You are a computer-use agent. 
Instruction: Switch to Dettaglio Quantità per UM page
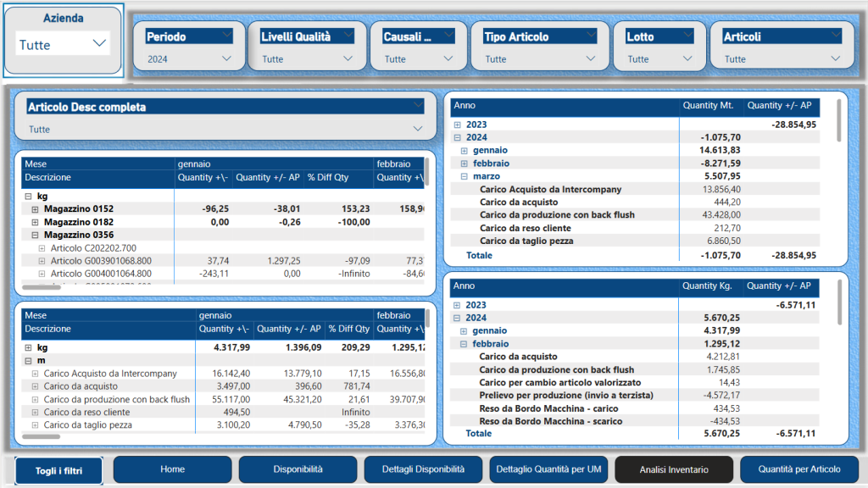pos(548,469)
